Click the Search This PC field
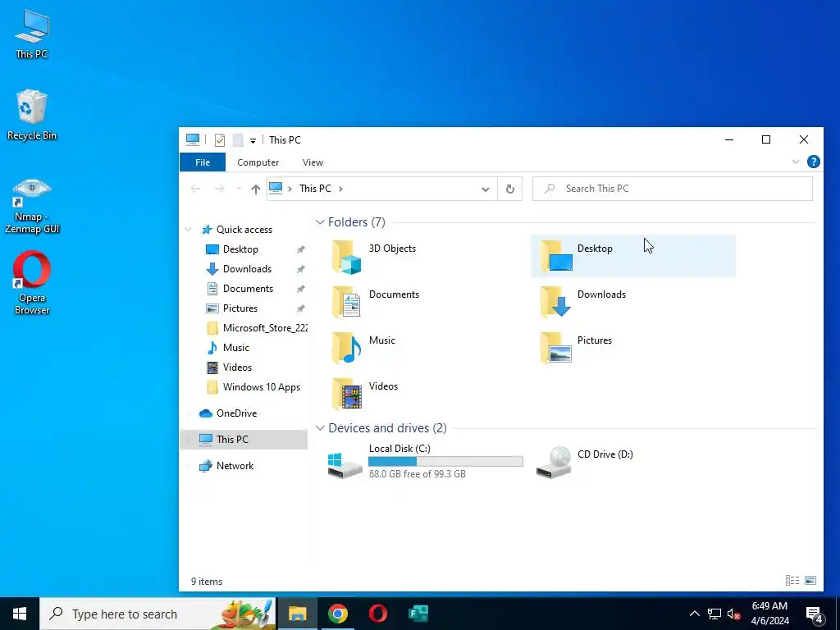840x630 pixels. [673, 189]
